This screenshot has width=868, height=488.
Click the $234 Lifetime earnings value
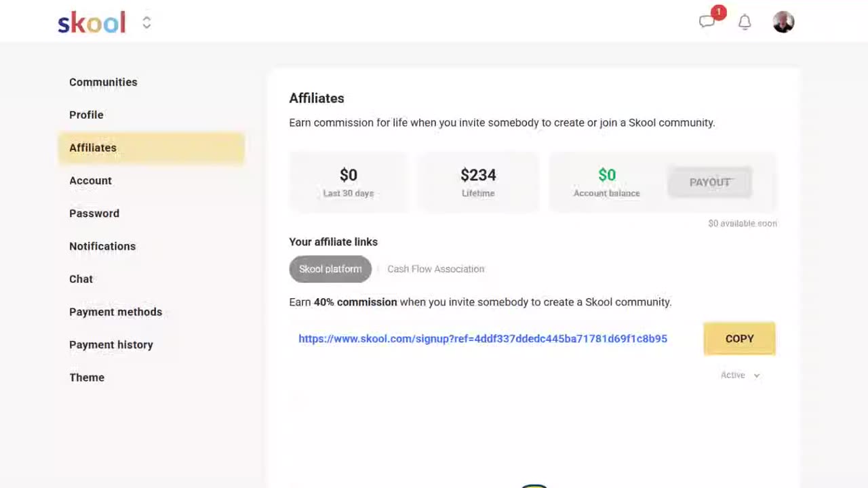coord(478,175)
